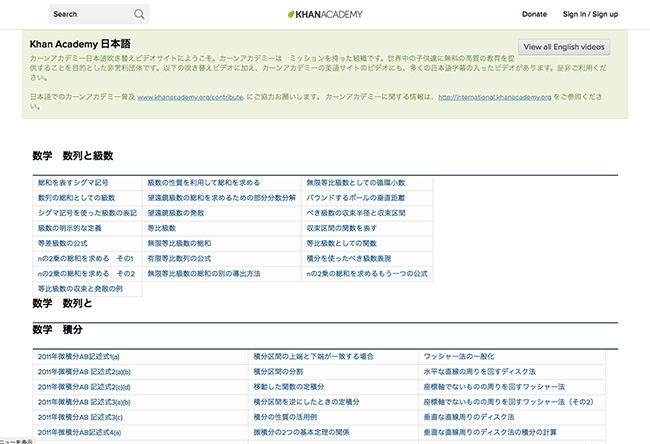650x444 pixels.
Task: Open video 移動した関数の定積分
Action: [x=289, y=387]
